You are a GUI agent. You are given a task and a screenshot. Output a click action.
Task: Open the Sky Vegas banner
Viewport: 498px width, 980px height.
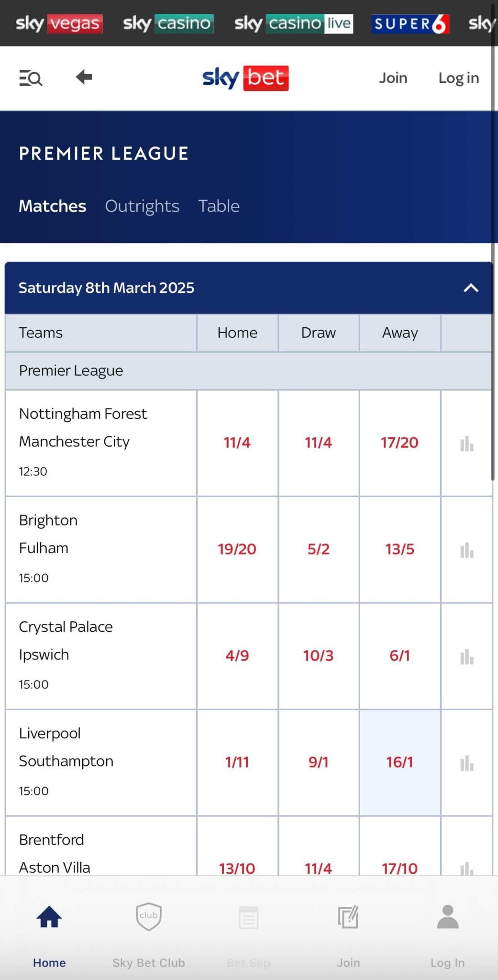58,22
